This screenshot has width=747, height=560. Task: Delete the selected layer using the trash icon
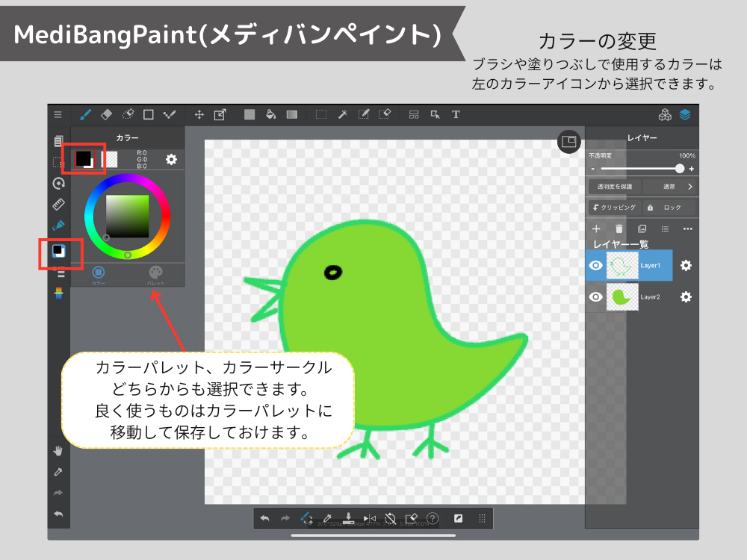[x=619, y=228]
